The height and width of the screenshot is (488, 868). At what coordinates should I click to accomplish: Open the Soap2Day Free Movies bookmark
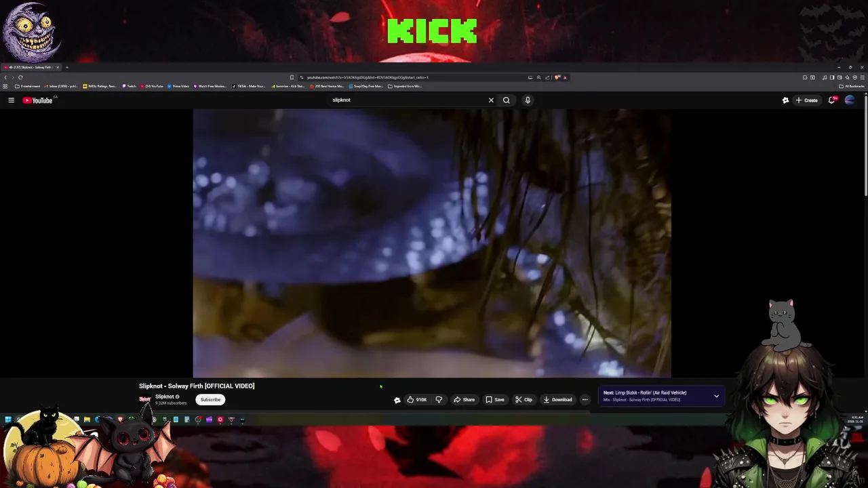click(x=366, y=86)
